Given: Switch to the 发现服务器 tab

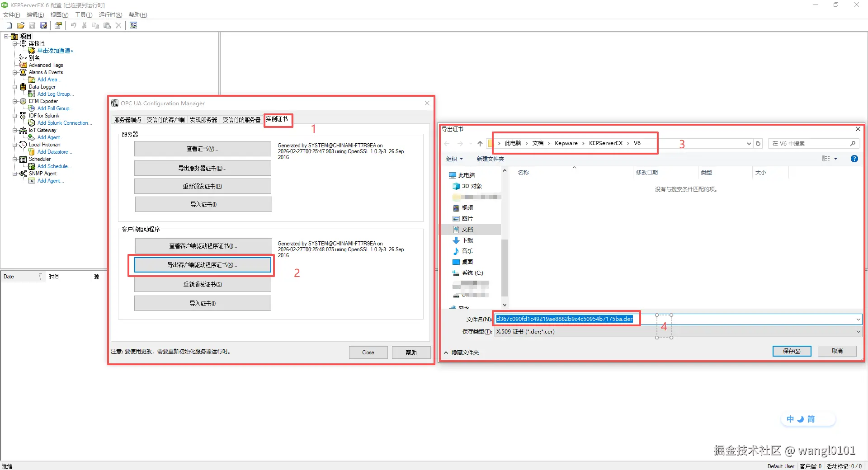Looking at the screenshot, I should click(x=203, y=120).
